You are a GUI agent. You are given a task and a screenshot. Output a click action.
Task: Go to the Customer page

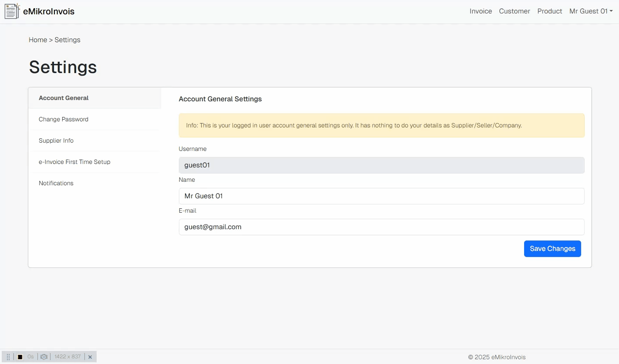(514, 11)
